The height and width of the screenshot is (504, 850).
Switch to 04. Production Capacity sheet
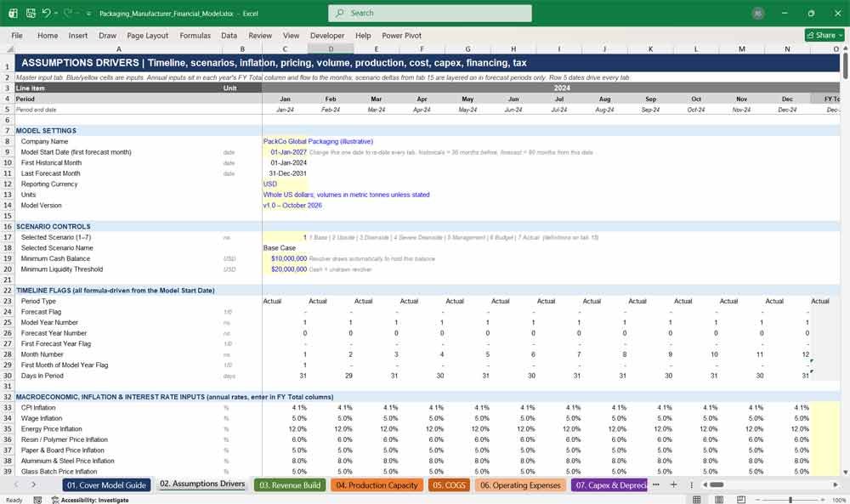[377, 485]
